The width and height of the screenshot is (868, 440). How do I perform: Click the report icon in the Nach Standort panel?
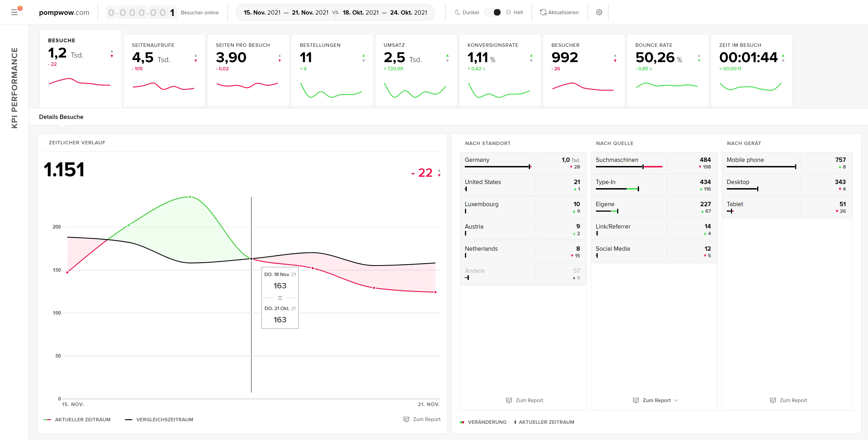point(509,400)
